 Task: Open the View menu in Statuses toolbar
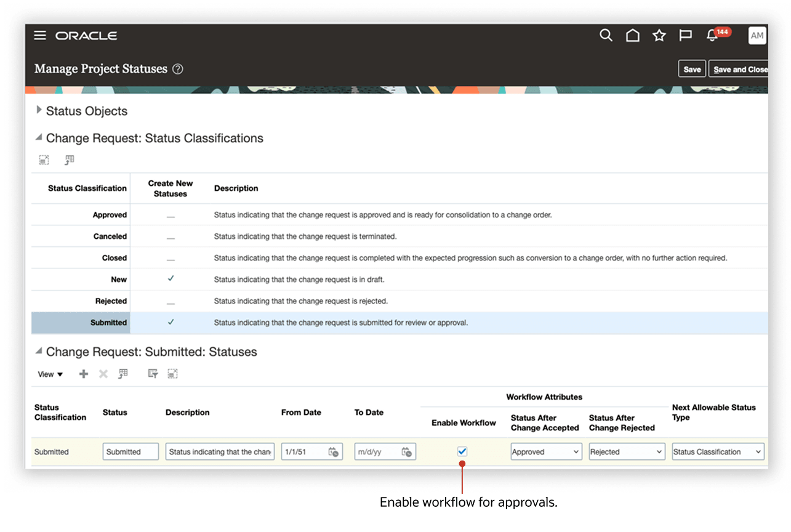point(49,374)
